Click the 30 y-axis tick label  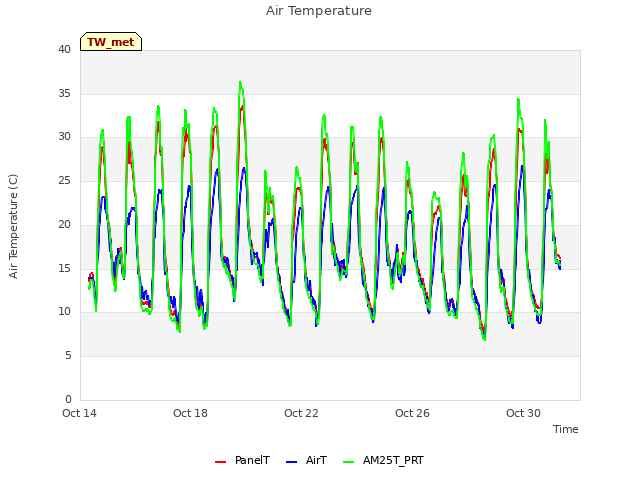point(64,137)
